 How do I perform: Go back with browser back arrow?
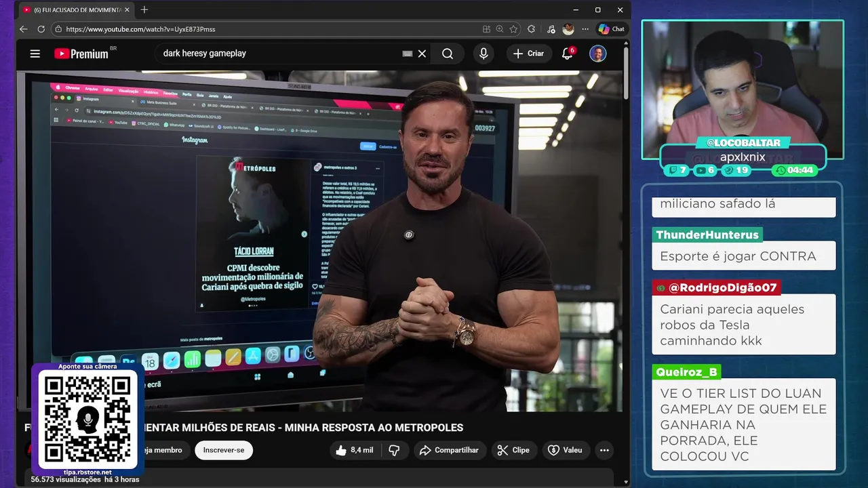coord(24,29)
